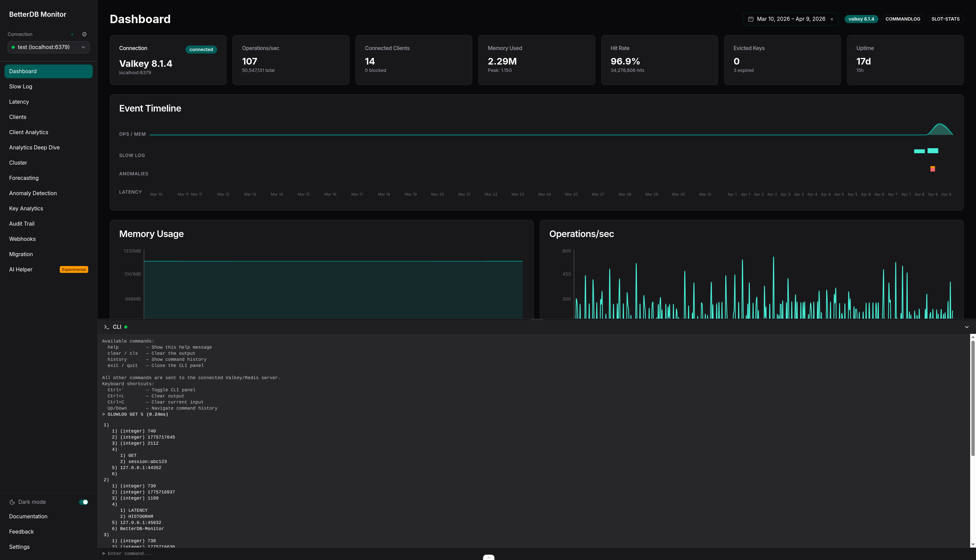Open the test (localhost:6379) connection dropdown

coord(49,47)
